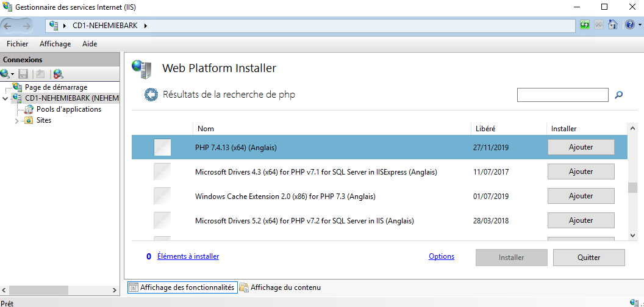The height and width of the screenshot is (307, 644).
Task: Click the Stop icon beside Refresh
Action: pos(598,25)
